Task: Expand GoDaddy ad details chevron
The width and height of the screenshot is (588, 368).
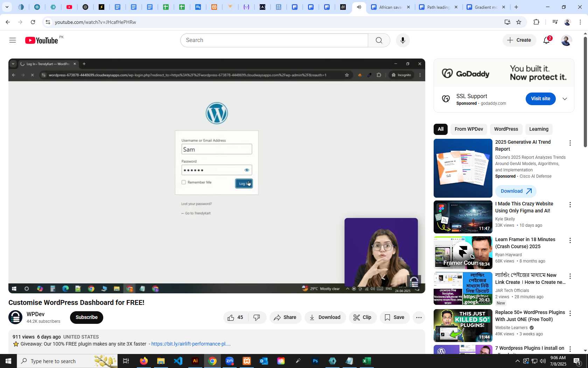Action: tap(565, 99)
